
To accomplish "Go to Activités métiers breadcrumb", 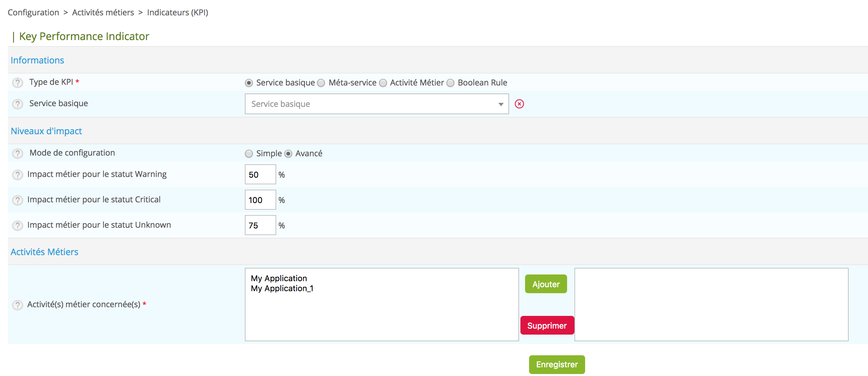I will tap(103, 12).
